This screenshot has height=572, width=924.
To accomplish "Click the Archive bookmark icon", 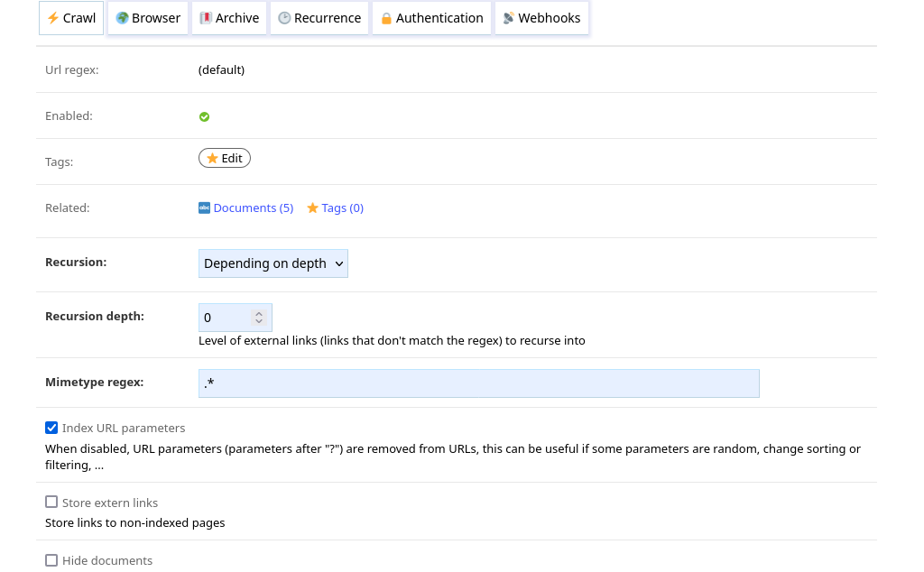I will [206, 18].
